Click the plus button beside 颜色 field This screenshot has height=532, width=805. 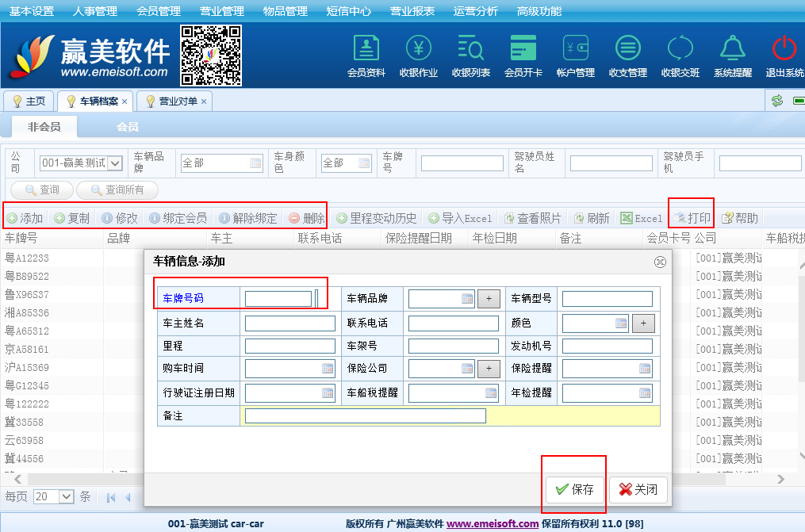642,323
